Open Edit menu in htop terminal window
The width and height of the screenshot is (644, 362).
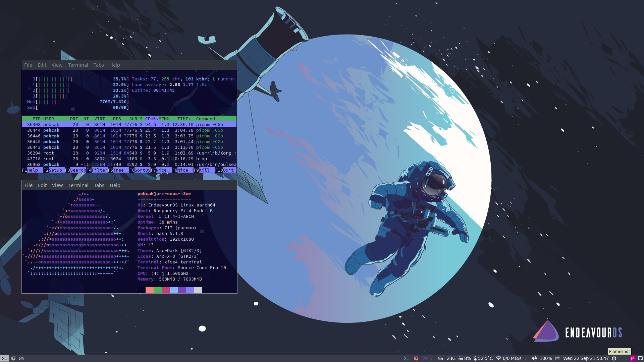pyautogui.click(x=42, y=65)
